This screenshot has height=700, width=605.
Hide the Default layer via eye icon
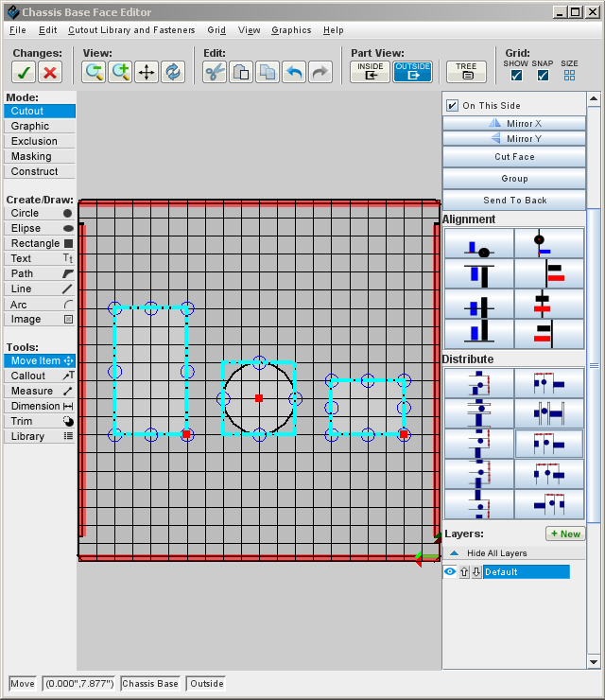tap(450, 572)
